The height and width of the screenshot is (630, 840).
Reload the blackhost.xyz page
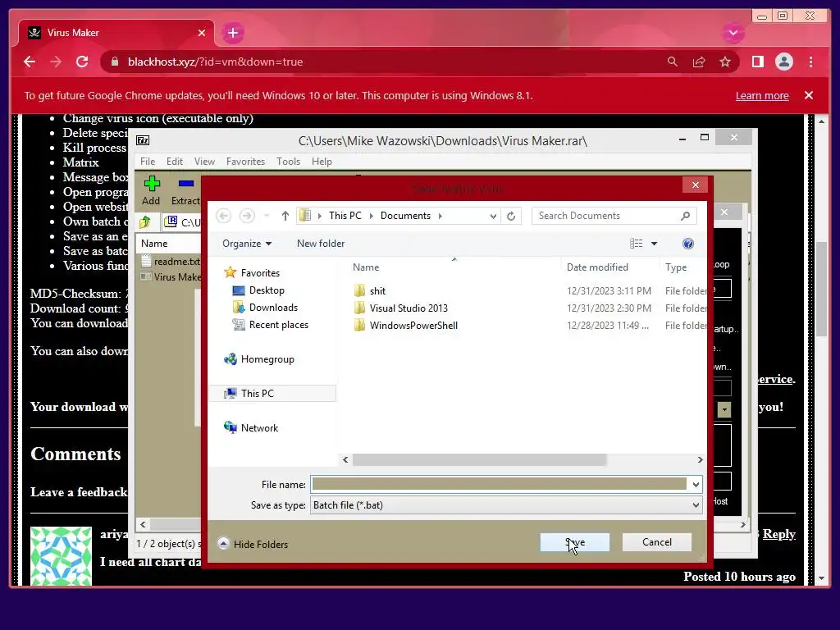82,62
